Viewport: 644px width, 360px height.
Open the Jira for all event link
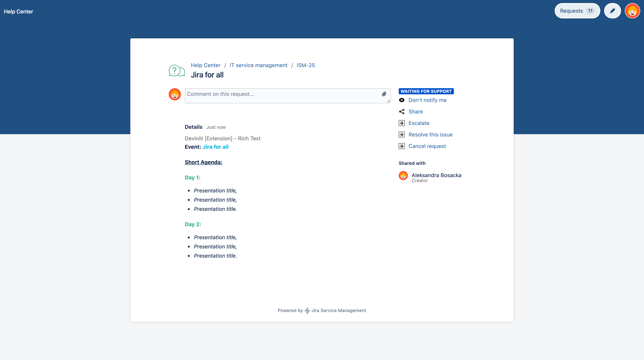pyautogui.click(x=215, y=147)
